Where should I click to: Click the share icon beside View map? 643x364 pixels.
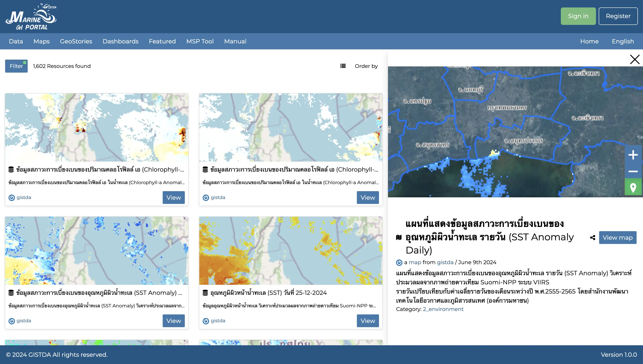[x=592, y=238]
